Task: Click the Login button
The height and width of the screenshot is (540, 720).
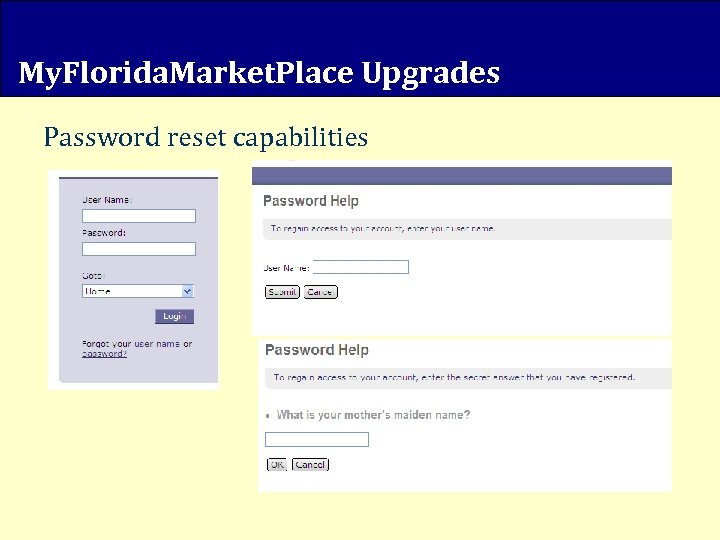Action: pos(174,316)
